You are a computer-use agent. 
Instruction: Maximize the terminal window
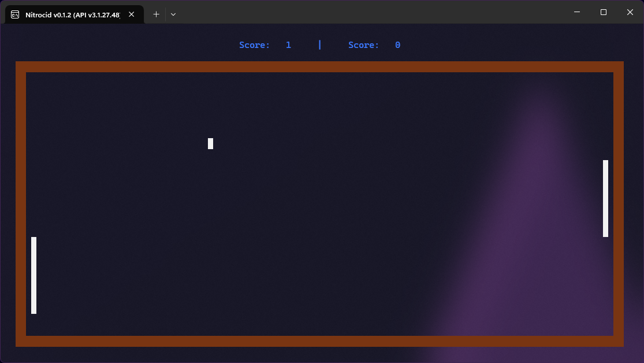pyautogui.click(x=603, y=12)
